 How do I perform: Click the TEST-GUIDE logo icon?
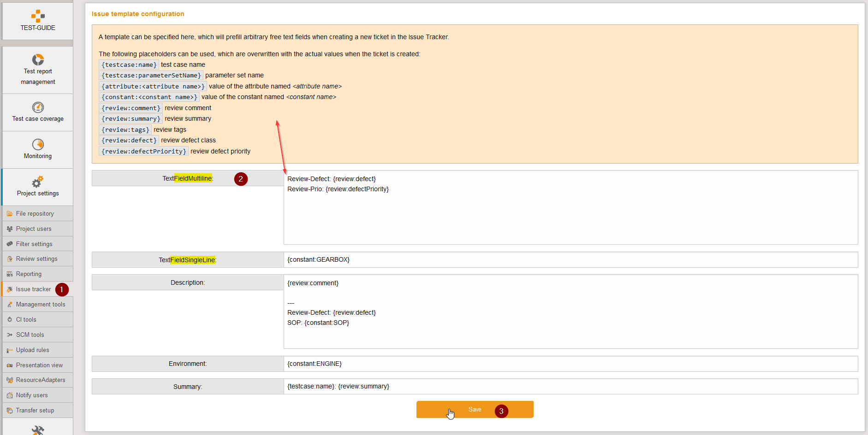pyautogui.click(x=38, y=16)
